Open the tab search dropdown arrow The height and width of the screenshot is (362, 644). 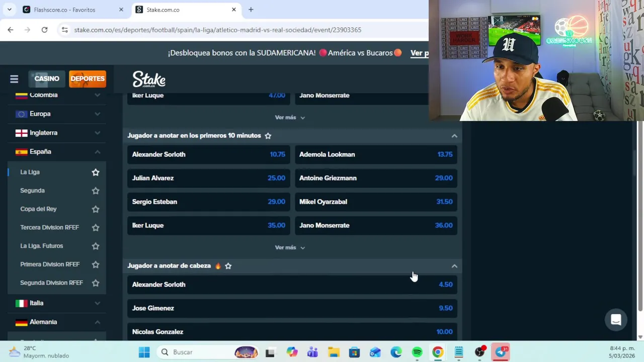pos(9,10)
